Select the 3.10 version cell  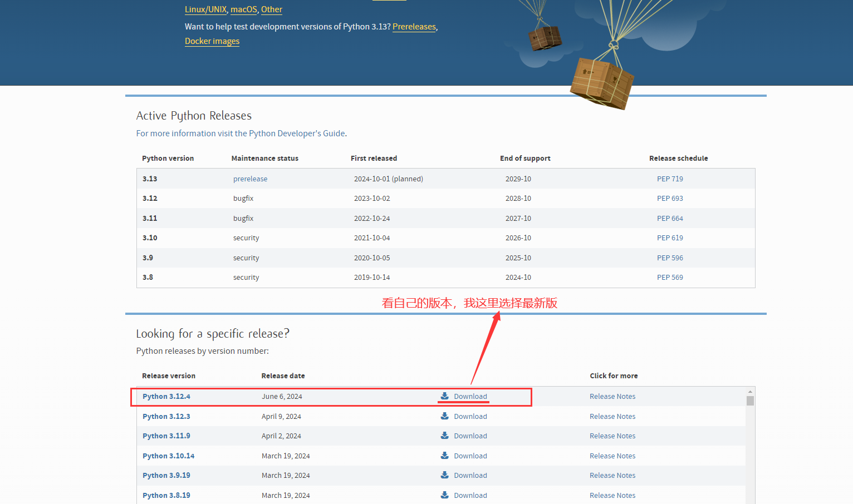click(x=150, y=238)
